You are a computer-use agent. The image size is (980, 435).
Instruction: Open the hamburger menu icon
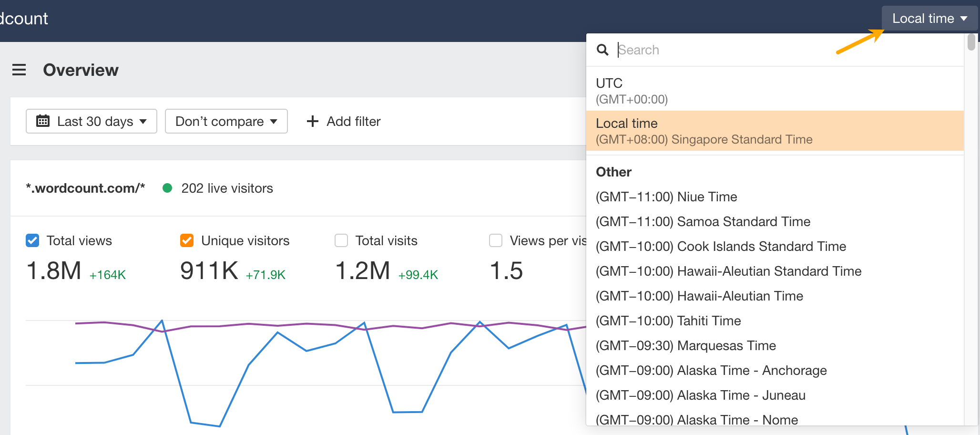(x=19, y=70)
